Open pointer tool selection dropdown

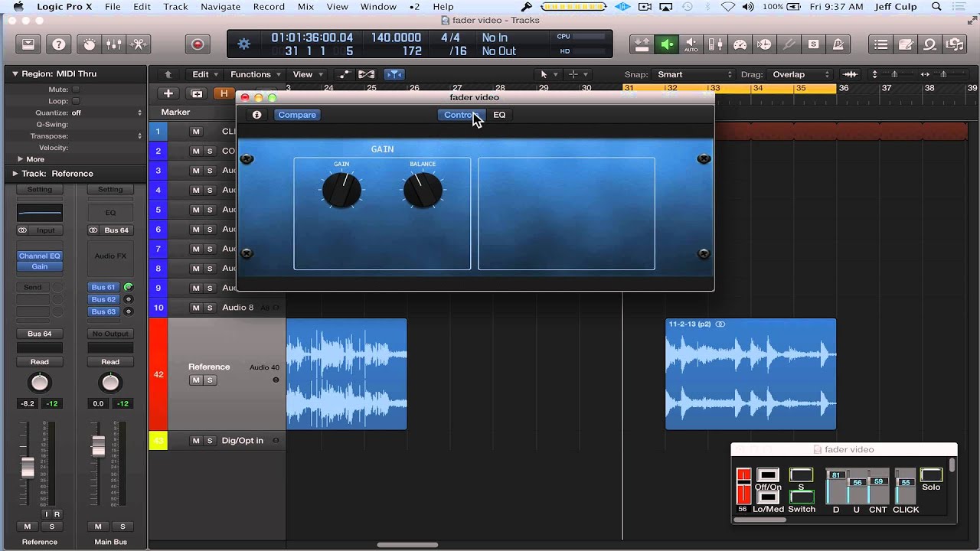click(547, 74)
